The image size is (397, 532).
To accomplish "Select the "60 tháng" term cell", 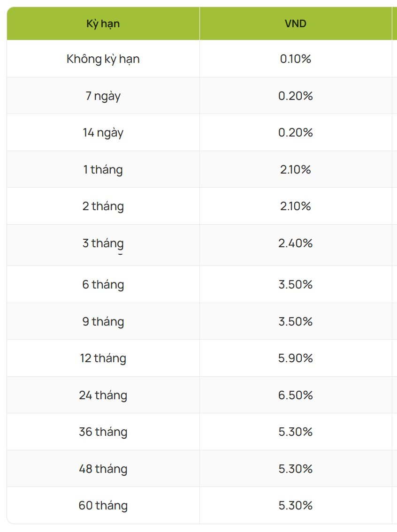I will (103, 506).
